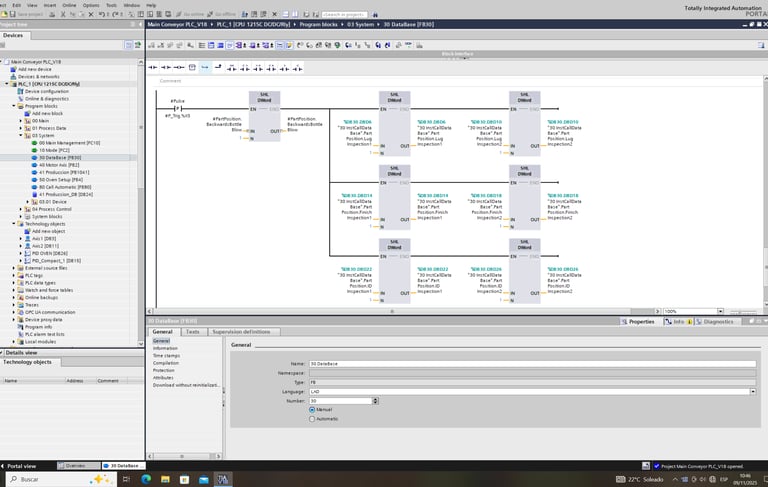Expand the PLC tags folder
This screenshot has width=768, height=487.
(14, 275)
